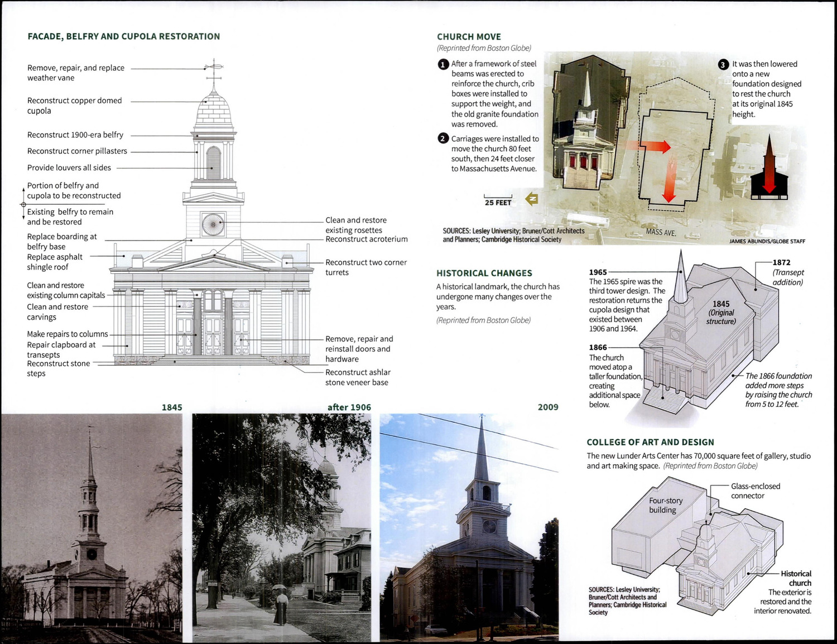Open the 2009 color church photograph
This screenshot has height=644, width=837.
click(469, 528)
